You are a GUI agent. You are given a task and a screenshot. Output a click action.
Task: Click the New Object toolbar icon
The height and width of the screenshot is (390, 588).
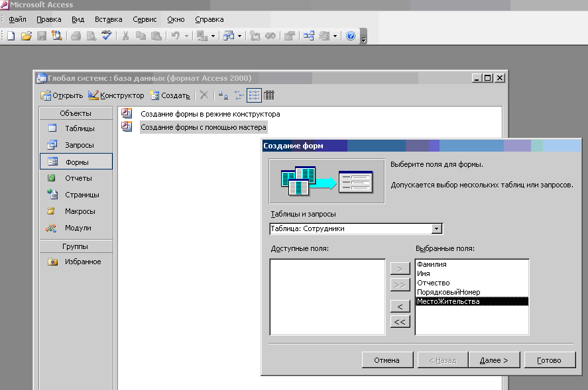coord(324,36)
